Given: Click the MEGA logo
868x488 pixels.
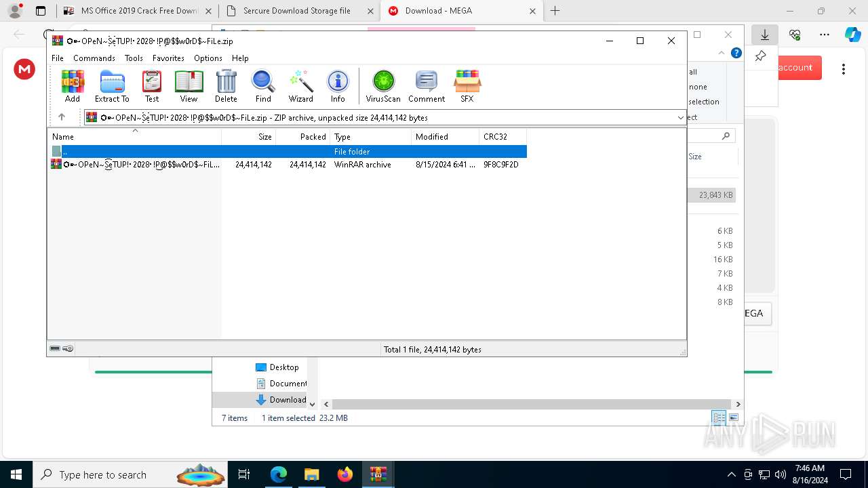Looking at the screenshot, I should (x=24, y=68).
